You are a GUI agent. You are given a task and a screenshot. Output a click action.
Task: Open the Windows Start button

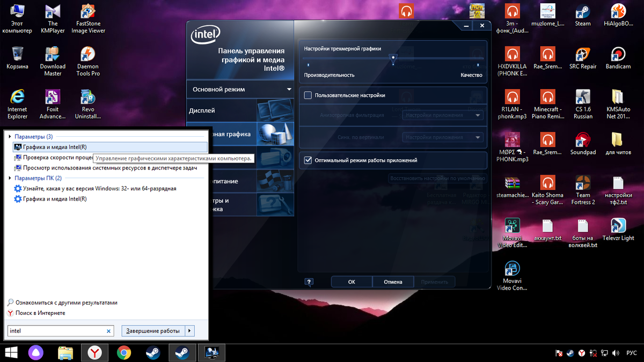click(x=11, y=352)
